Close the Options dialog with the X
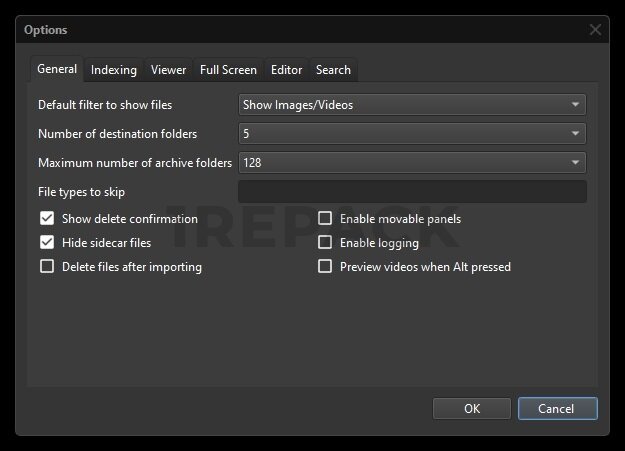 click(595, 30)
